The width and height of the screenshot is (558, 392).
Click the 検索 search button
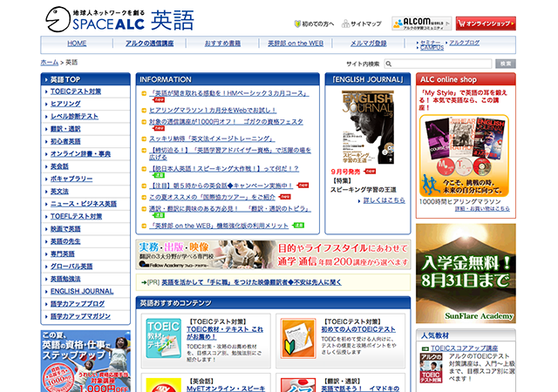click(x=506, y=64)
